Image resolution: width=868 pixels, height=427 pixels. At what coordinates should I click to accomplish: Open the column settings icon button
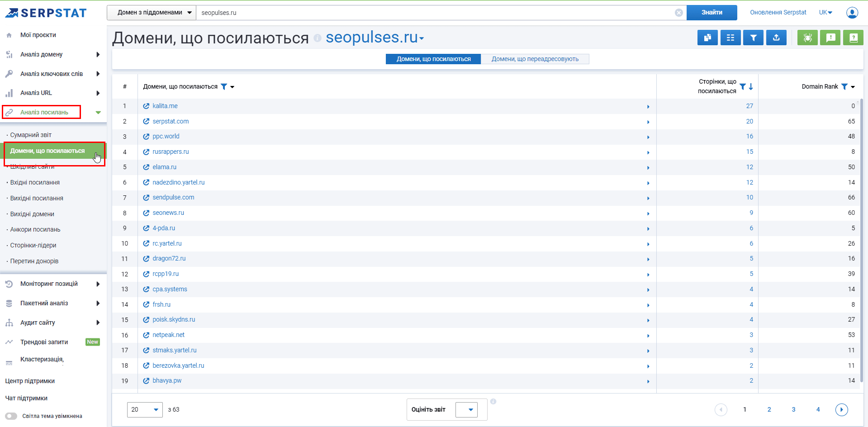730,38
